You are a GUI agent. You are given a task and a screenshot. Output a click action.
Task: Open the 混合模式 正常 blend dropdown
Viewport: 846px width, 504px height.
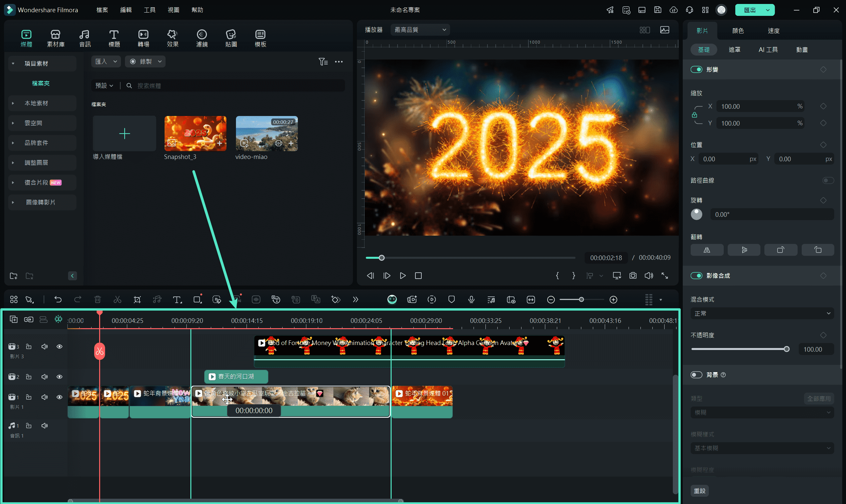point(762,313)
